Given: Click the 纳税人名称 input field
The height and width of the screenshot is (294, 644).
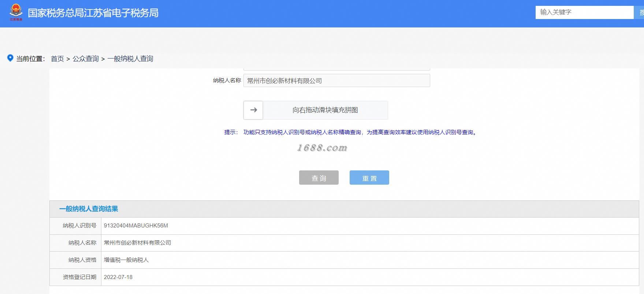Looking at the screenshot, I should click(337, 81).
